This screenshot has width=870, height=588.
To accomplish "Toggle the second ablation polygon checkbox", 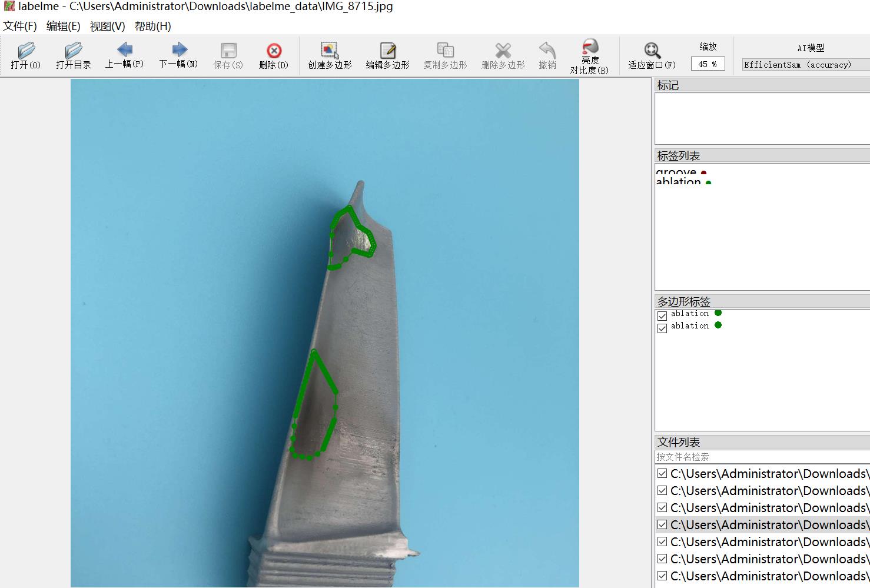I will (662, 328).
